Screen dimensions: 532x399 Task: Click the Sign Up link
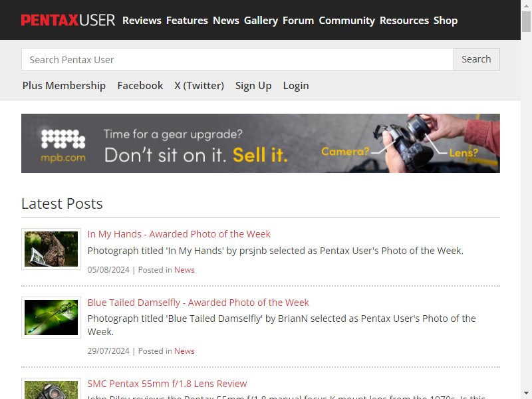[253, 86]
